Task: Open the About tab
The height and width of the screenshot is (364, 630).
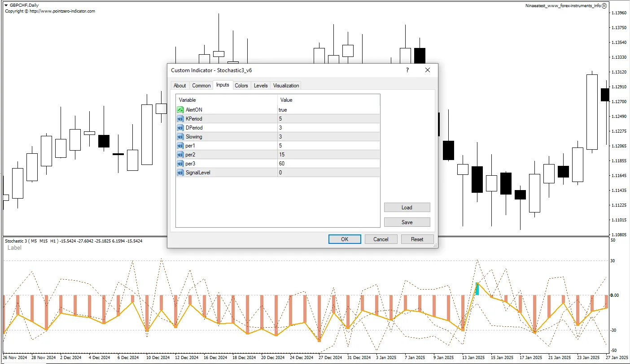Action: 180,86
